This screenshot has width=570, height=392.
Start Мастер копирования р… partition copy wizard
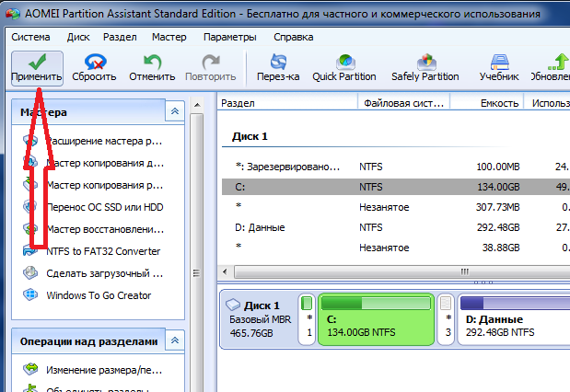coord(105,185)
